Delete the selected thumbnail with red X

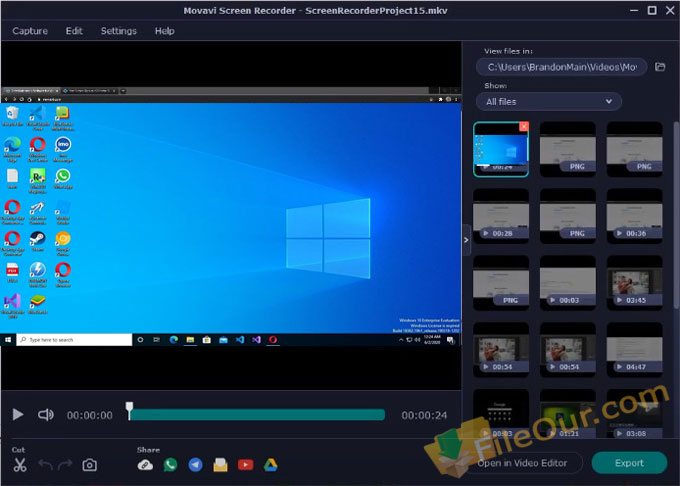point(524,126)
